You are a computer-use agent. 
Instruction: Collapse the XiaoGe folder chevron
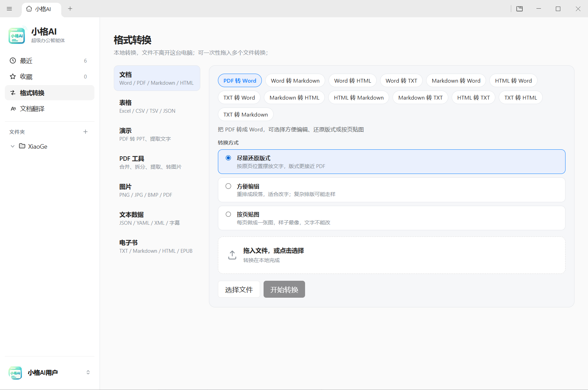[x=12, y=146]
